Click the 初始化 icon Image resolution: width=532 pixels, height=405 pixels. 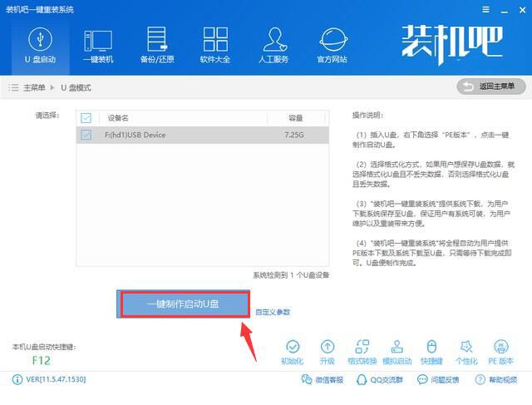click(293, 353)
